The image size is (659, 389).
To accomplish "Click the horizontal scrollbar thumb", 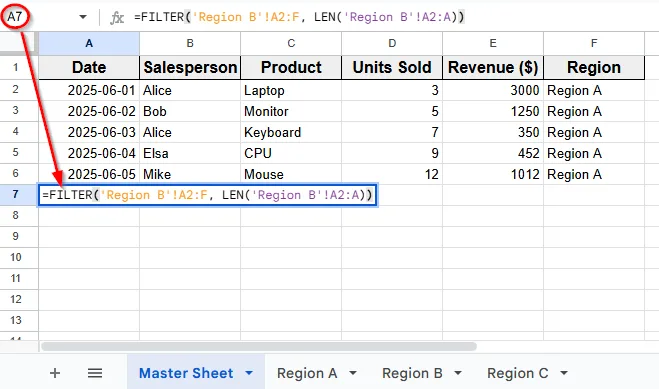I will [259, 347].
